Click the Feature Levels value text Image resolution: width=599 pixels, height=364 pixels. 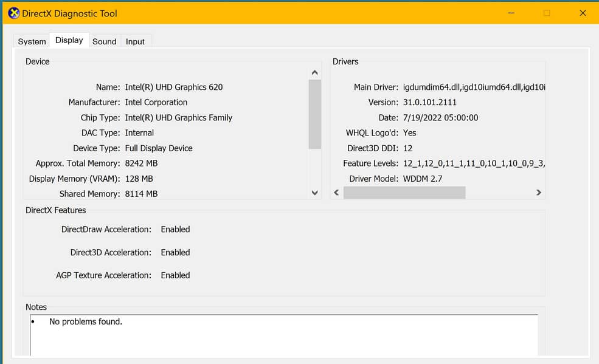coord(474,163)
